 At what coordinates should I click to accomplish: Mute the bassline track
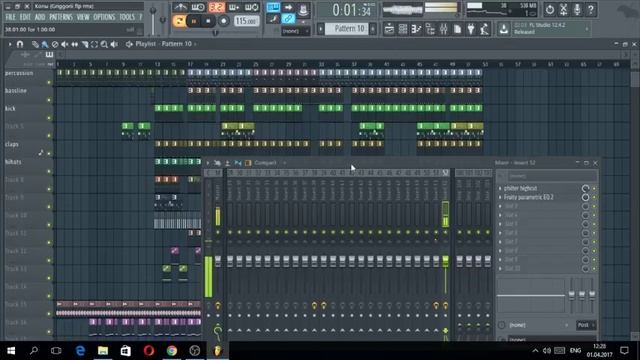tap(49, 100)
